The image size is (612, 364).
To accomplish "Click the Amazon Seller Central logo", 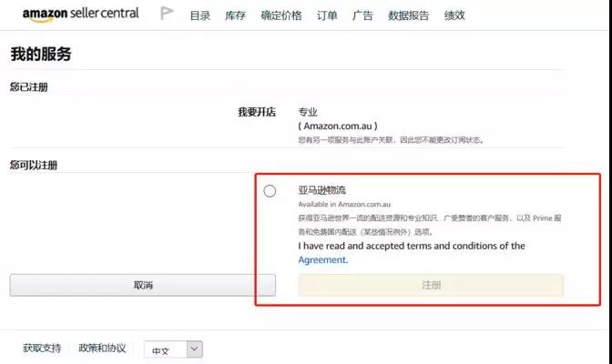I will pyautogui.click(x=80, y=14).
